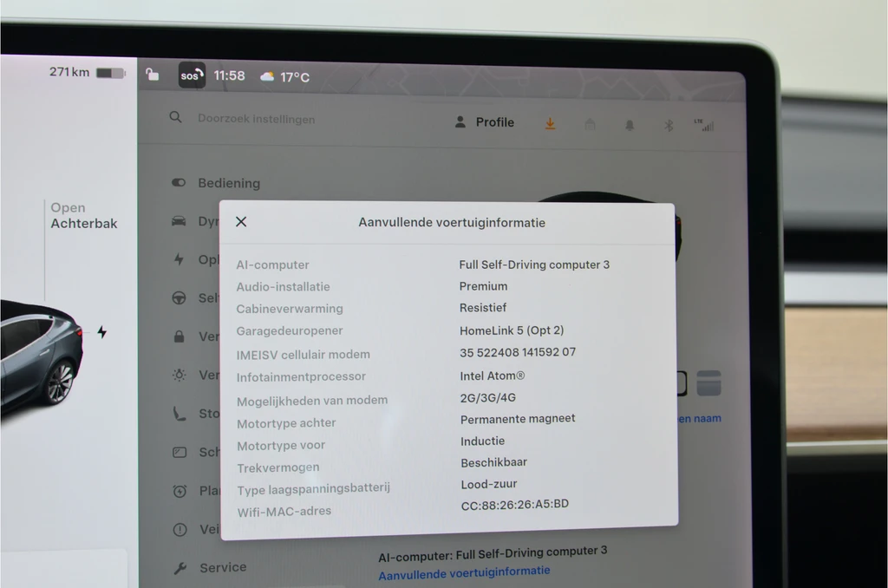Select the value Full Self-Driving computer 3 in dialog
The image size is (888, 588).
coord(534,265)
